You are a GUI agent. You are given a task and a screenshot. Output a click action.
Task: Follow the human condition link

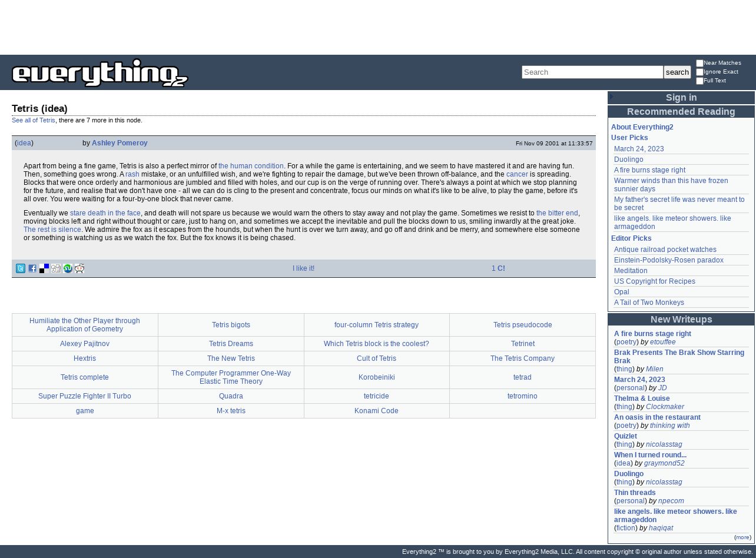tap(251, 166)
